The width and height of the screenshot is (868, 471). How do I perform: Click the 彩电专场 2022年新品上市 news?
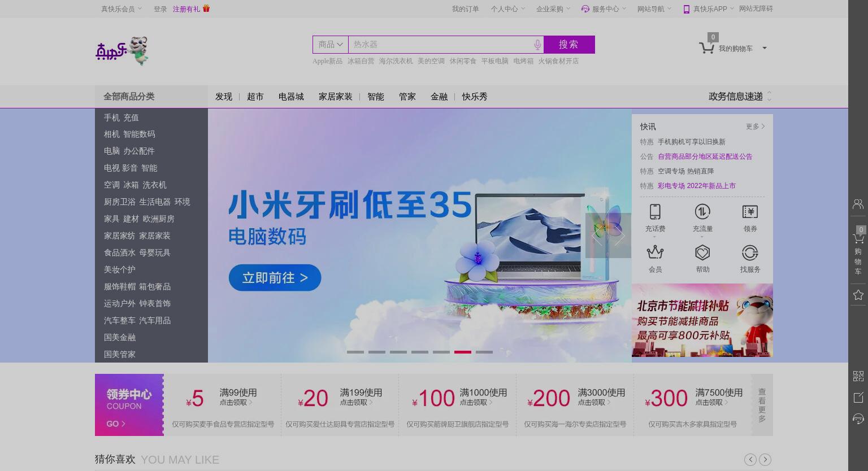(x=697, y=186)
